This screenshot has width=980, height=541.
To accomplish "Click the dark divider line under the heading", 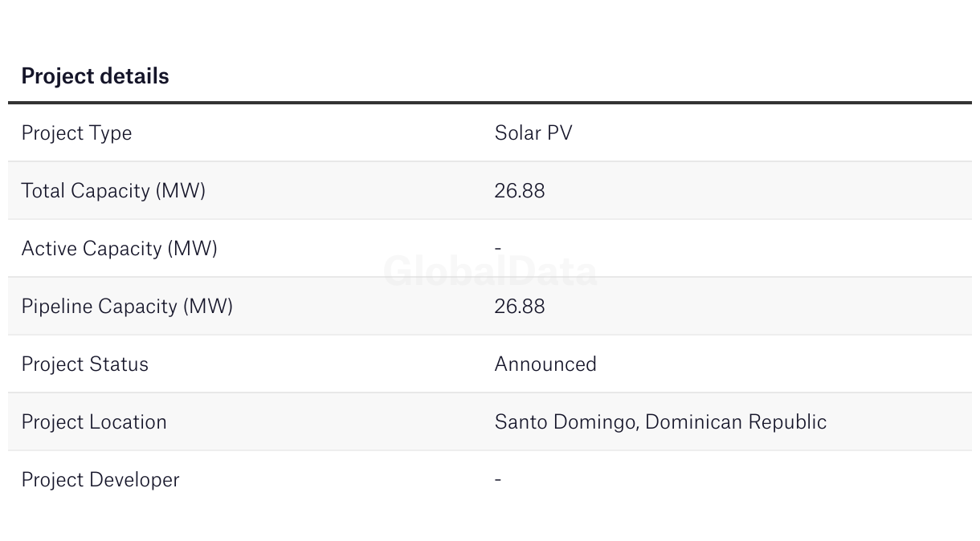I will pyautogui.click(x=490, y=103).
